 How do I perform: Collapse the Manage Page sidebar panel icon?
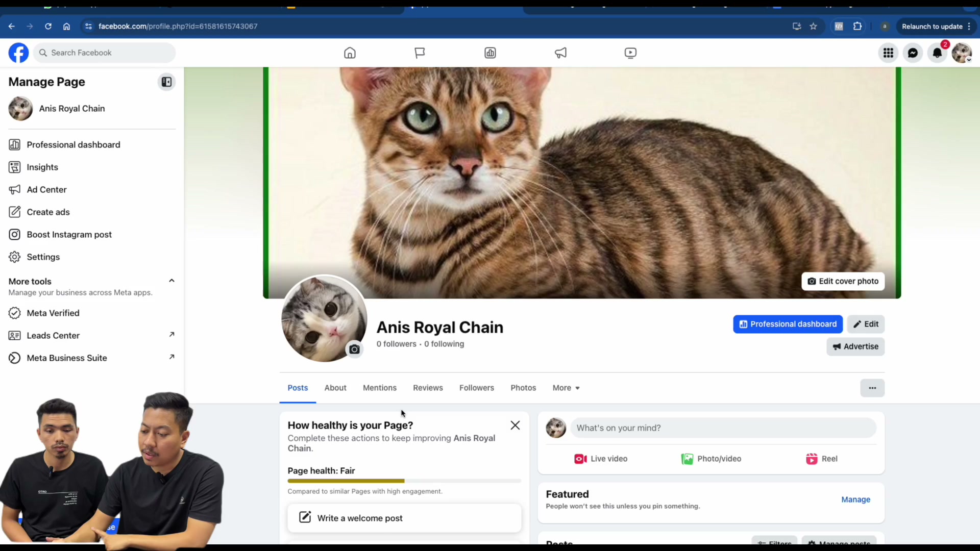(166, 82)
